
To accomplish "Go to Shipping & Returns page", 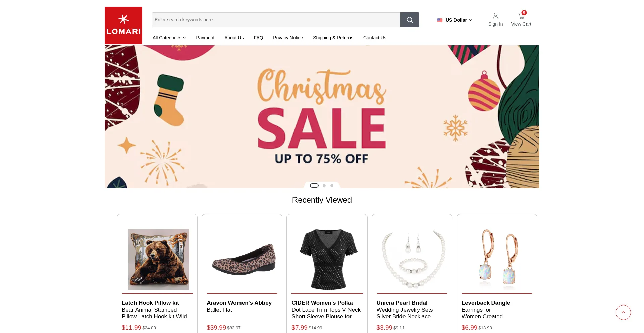I will [333, 38].
